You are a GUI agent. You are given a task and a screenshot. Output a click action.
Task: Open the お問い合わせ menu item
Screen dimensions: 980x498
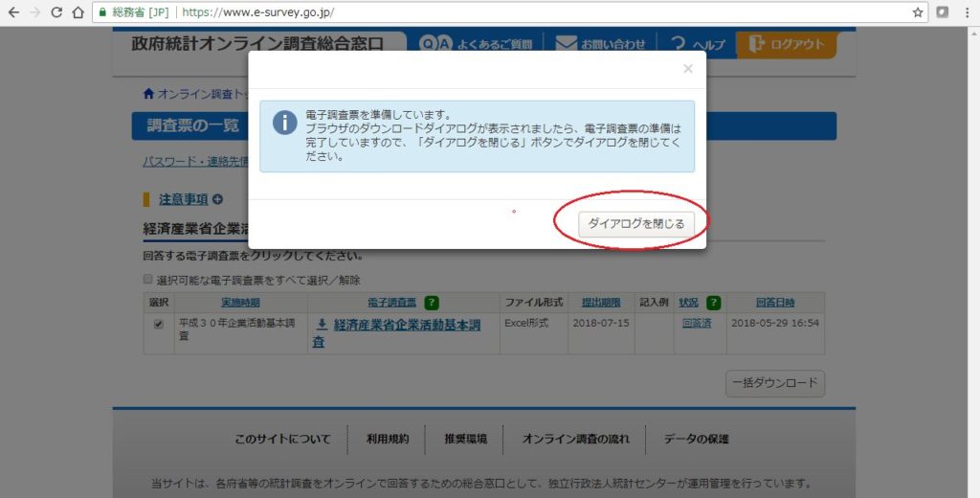click(x=601, y=44)
